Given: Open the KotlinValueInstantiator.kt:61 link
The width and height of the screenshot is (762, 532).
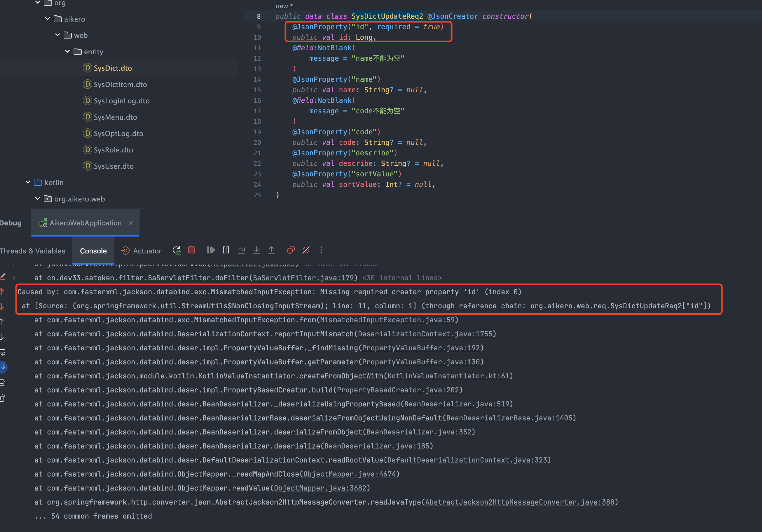Looking at the screenshot, I should [448, 376].
